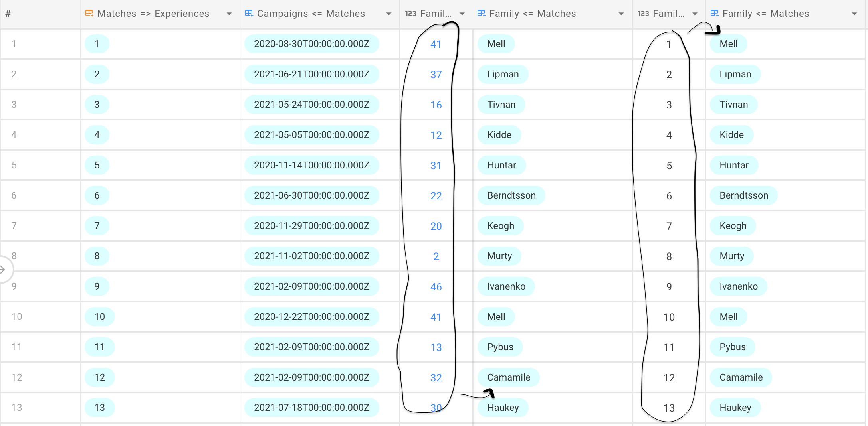The height and width of the screenshot is (426, 868).
Task: Select the Camamile cell in row 12
Action: [x=508, y=377]
